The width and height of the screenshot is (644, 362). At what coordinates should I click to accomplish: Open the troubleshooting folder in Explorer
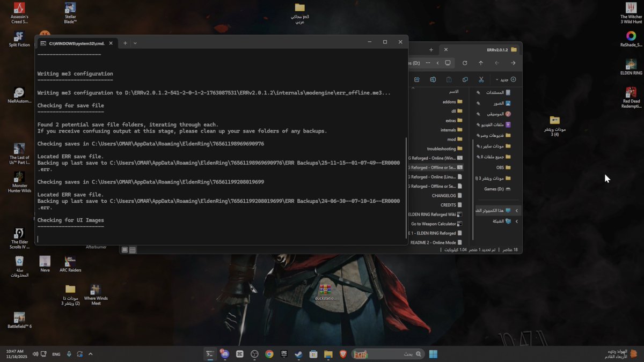[x=444, y=149]
